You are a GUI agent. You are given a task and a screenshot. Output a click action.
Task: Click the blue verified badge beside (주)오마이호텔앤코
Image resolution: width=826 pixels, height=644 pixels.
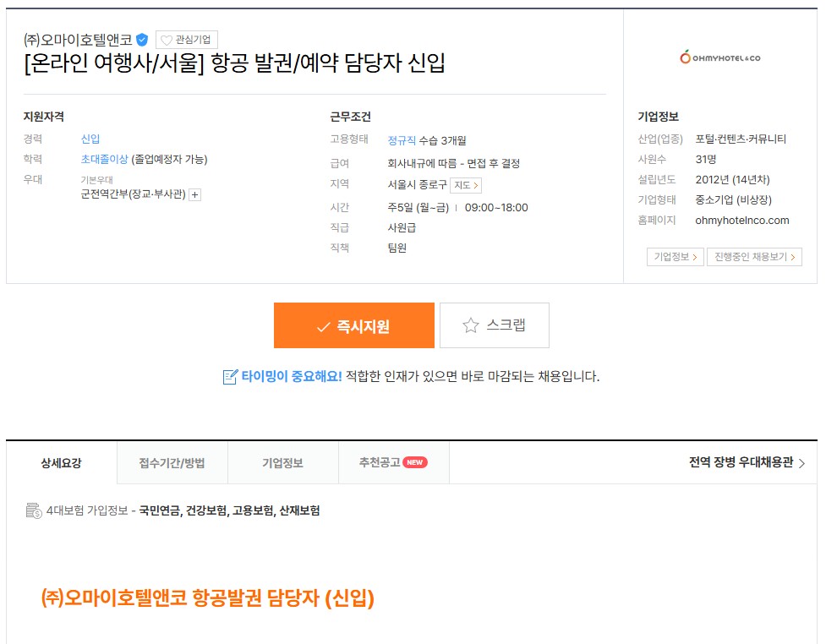[x=142, y=40]
